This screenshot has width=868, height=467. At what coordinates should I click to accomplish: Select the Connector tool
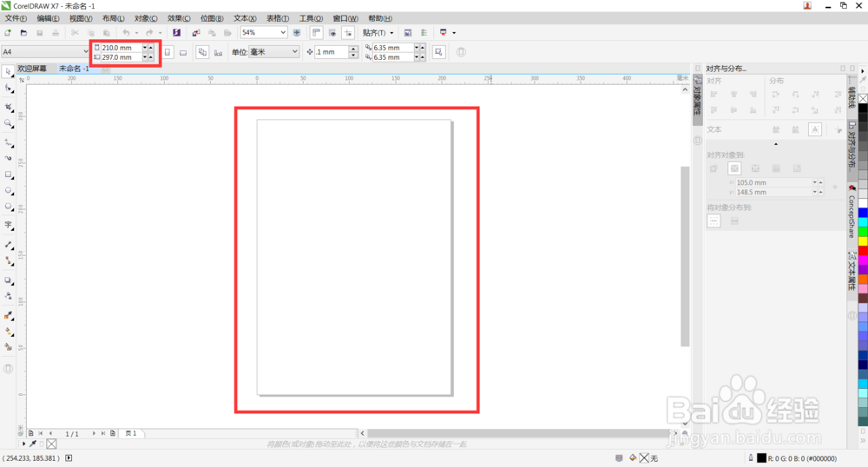(x=9, y=260)
